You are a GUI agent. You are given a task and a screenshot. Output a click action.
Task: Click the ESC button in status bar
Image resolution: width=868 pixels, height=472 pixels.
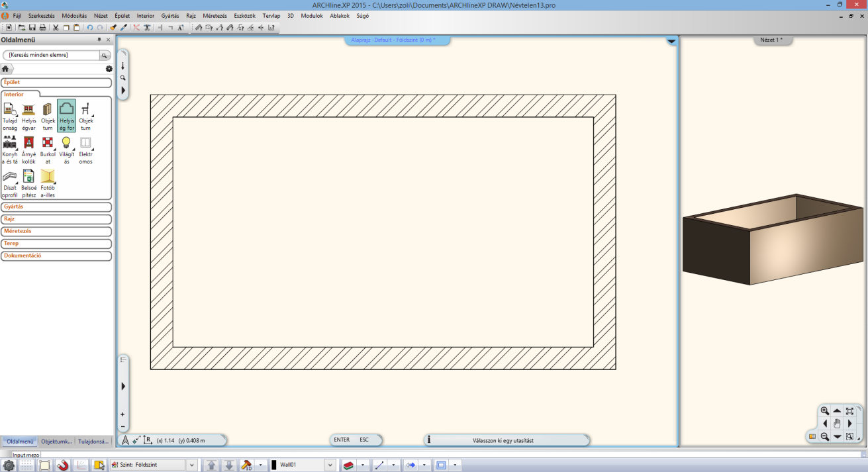tap(364, 440)
